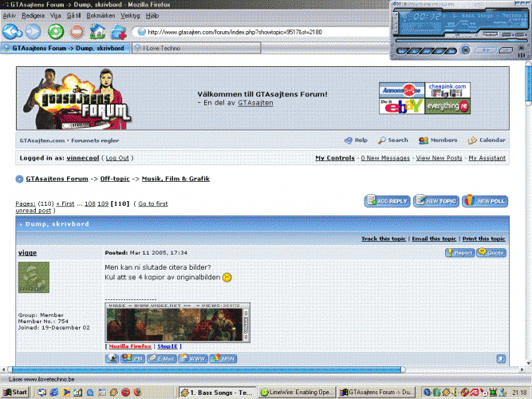Click 0 New Messages link
This screenshot has height=399, width=532.
(385, 158)
